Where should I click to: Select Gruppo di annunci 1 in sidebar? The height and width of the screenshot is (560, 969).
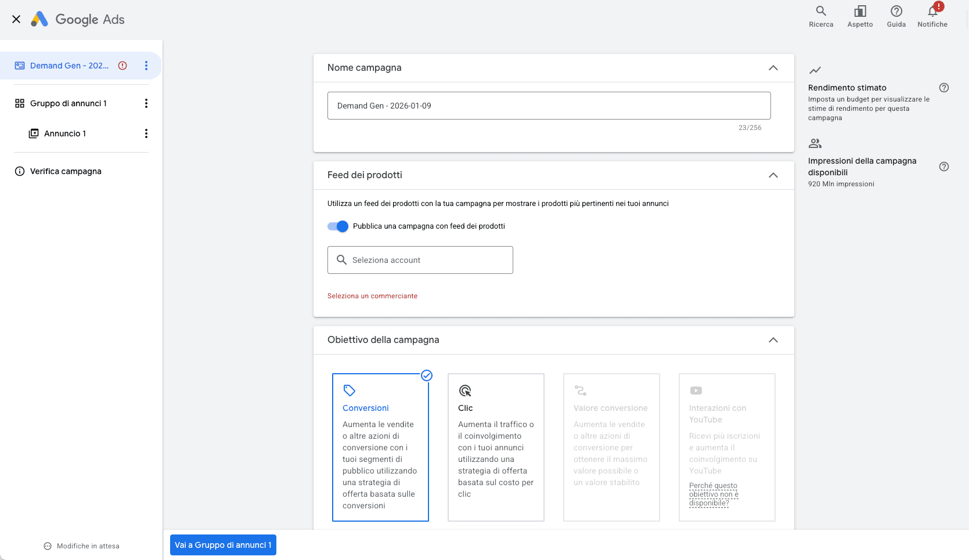pyautogui.click(x=69, y=103)
